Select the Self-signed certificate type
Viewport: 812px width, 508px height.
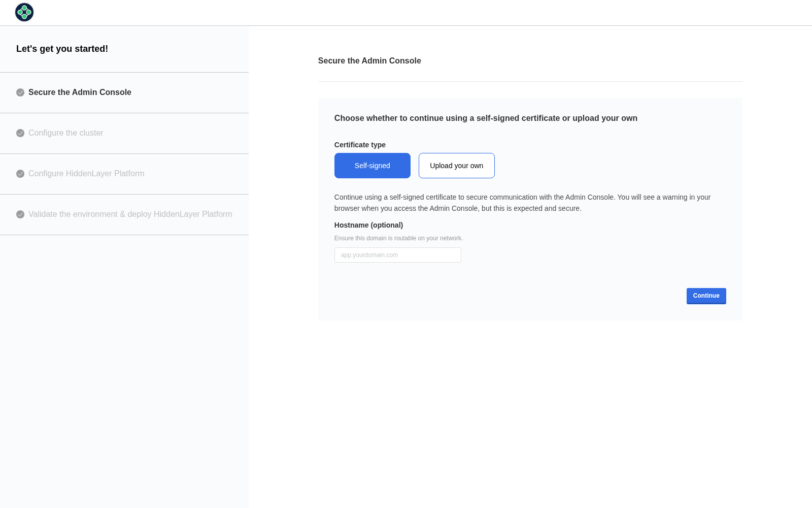(373, 166)
